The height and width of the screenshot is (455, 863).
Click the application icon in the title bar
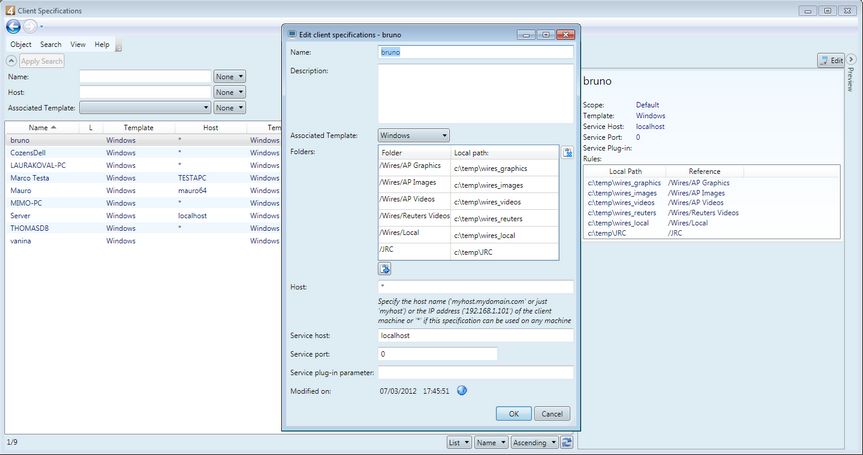9,10
